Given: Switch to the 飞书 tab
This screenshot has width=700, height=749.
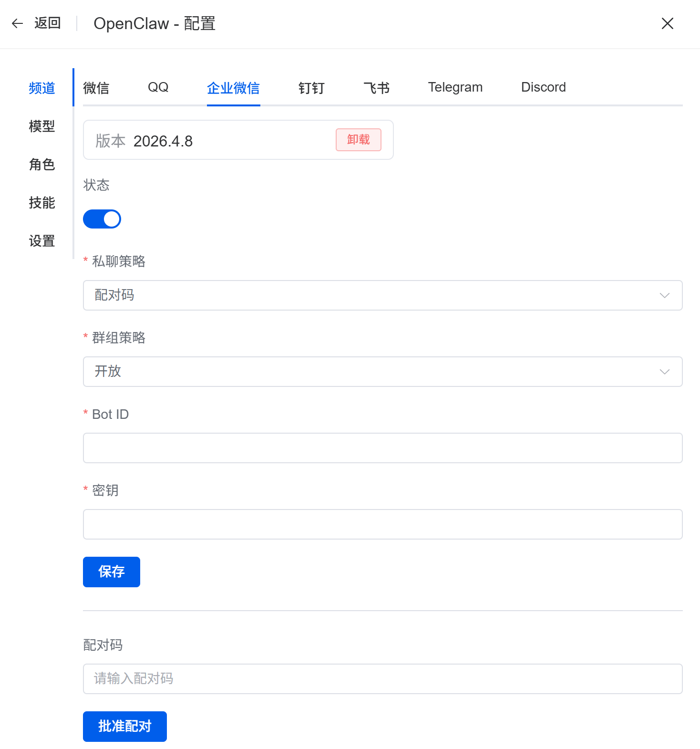Looking at the screenshot, I should [x=376, y=88].
